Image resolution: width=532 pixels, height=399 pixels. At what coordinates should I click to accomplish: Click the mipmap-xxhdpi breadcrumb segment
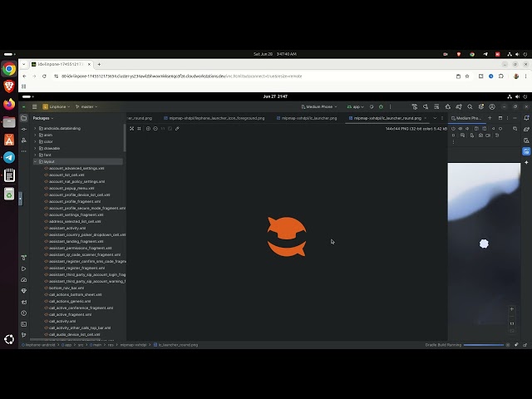click(133, 345)
